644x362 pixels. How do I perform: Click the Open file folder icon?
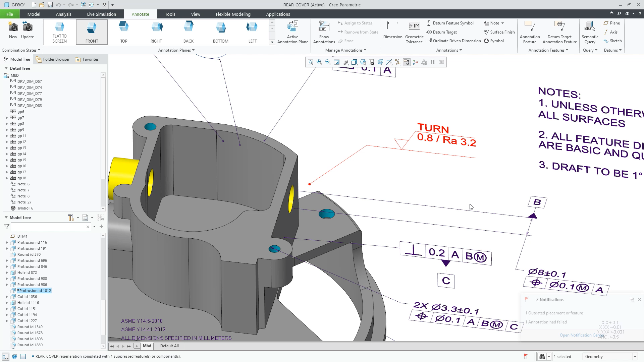[42, 5]
